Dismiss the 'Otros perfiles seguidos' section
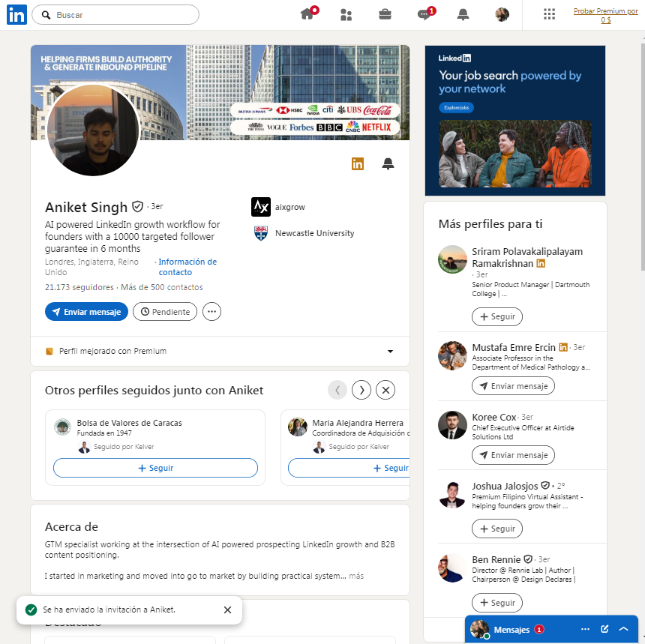The width and height of the screenshot is (645, 644). tap(385, 390)
